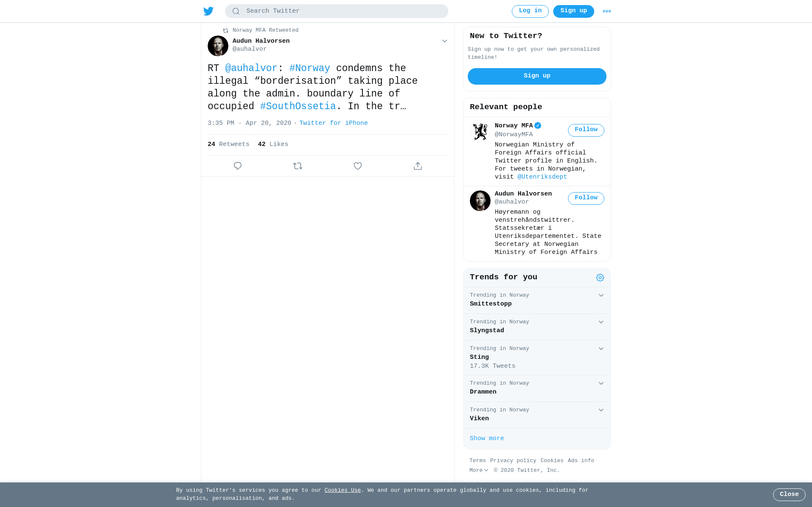Click into the Search Twitter field
Viewport: 812px width, 507px height.
pyautogui.click(x=337, y=11)
